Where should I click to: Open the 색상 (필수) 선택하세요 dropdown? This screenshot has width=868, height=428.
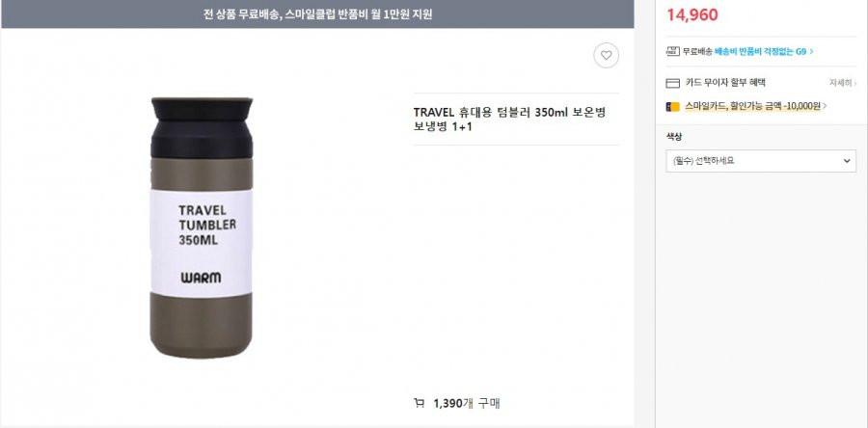coord(761,161)
